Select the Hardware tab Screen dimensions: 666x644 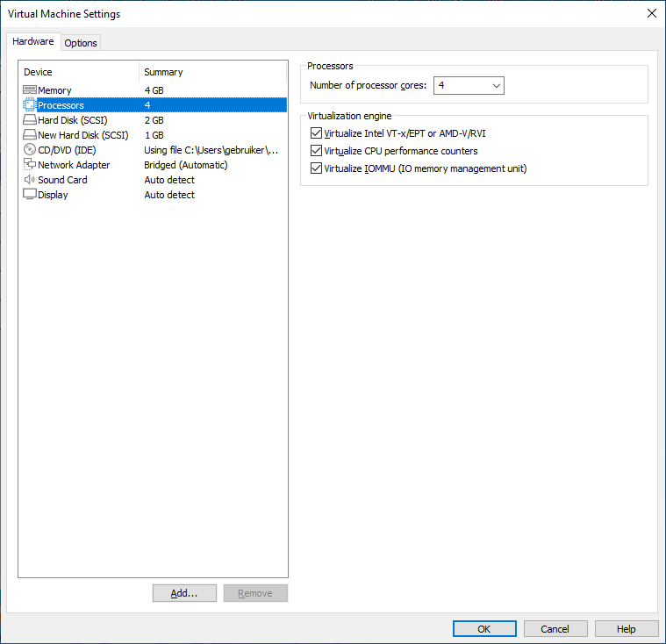pos(33,42)
